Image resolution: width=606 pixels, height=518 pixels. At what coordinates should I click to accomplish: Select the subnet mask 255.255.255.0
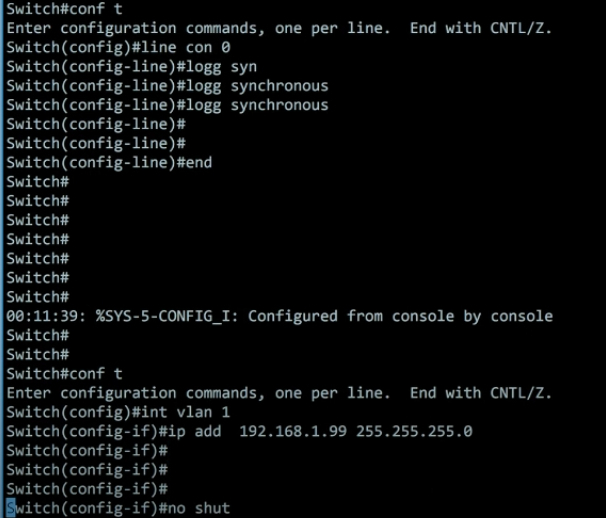pos(414,431)
